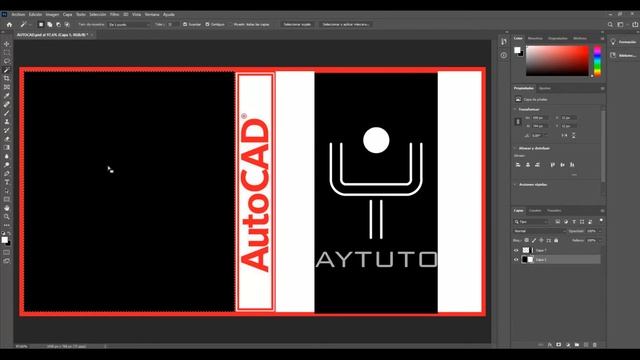Select the Brush tool
Screen dimensions: 640x360
point(7,113)
